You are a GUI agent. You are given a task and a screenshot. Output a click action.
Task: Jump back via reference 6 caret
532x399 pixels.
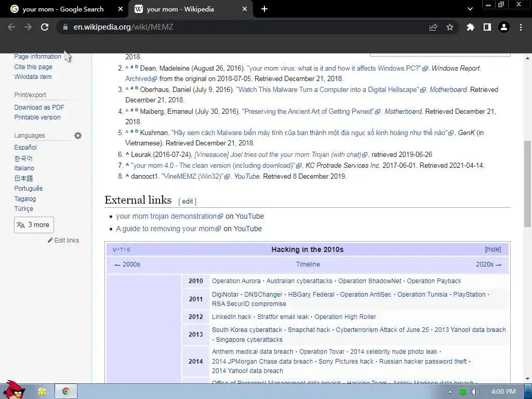pos(127,154)
